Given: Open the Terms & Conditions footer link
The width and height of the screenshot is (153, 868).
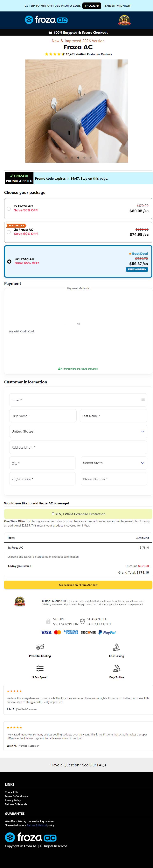Looking at the screenshot, I should (x=16, y=796).
